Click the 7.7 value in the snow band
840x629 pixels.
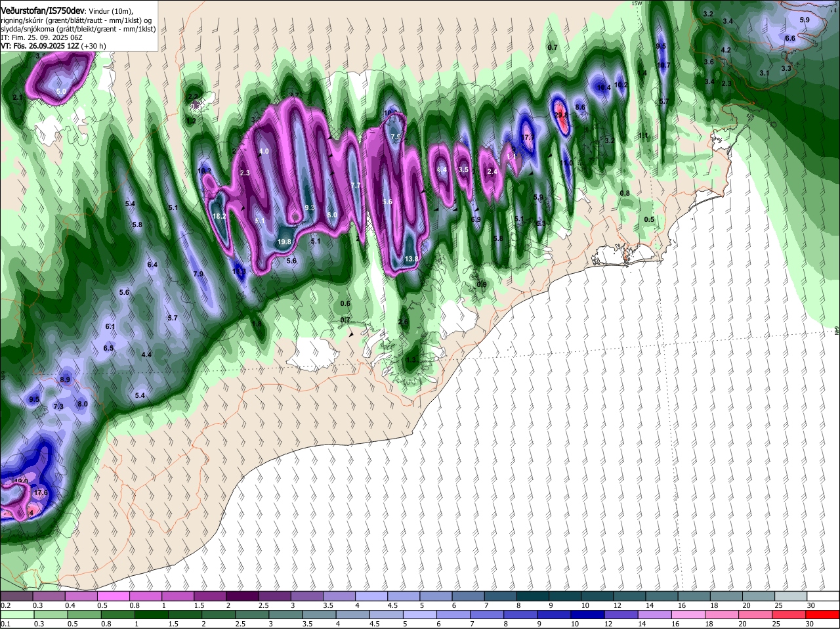356,186
